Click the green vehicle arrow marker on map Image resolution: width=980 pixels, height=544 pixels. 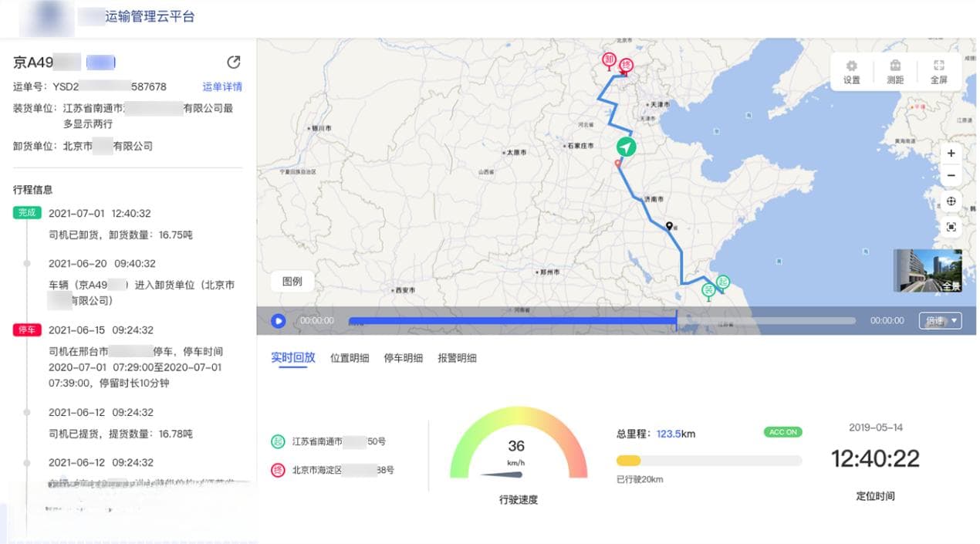pyautogui.click(x=627, y=147)
